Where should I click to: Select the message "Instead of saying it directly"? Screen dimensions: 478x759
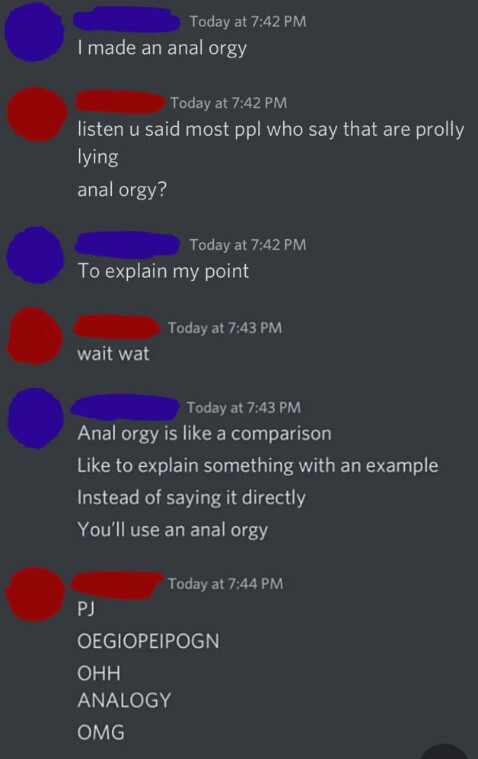191,498
